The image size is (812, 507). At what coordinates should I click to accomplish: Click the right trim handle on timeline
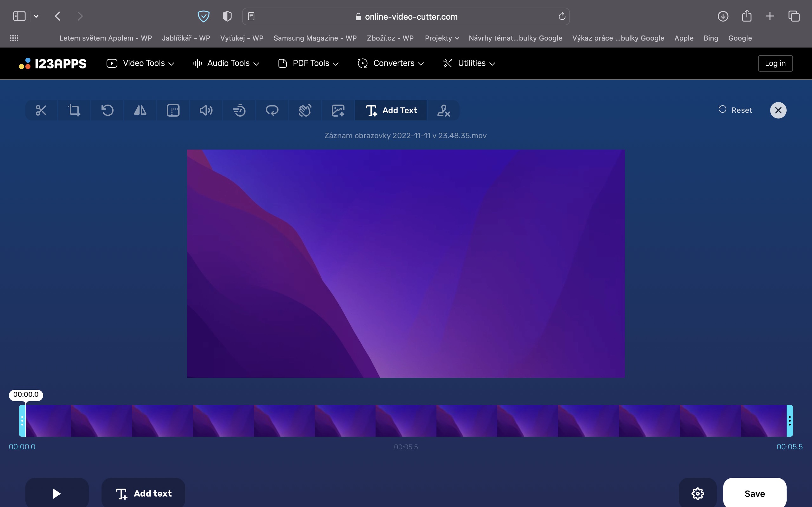pos(789,420)
